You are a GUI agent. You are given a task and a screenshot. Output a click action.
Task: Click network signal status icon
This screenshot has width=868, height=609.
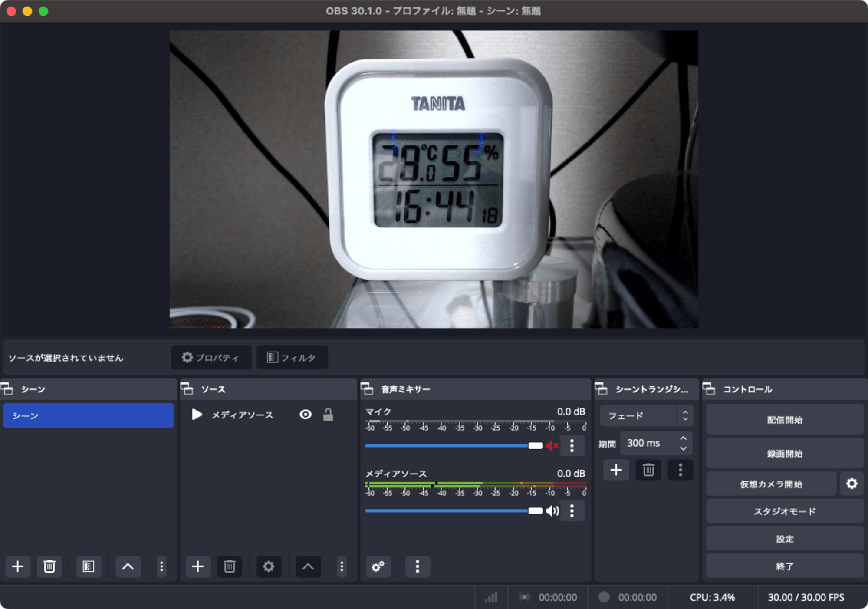[491, 597]
